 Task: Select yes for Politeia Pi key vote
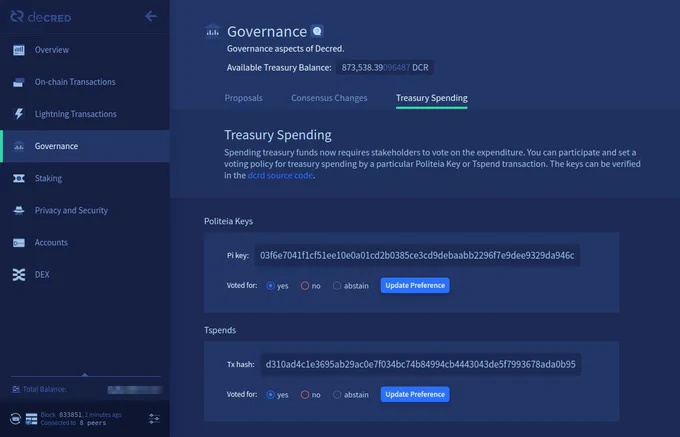[271, 286]
